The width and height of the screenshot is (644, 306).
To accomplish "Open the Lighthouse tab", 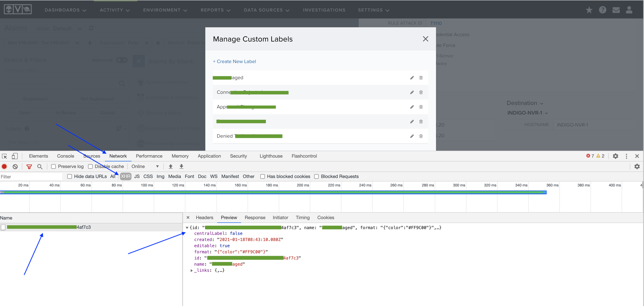I will [x=271, y=156].
